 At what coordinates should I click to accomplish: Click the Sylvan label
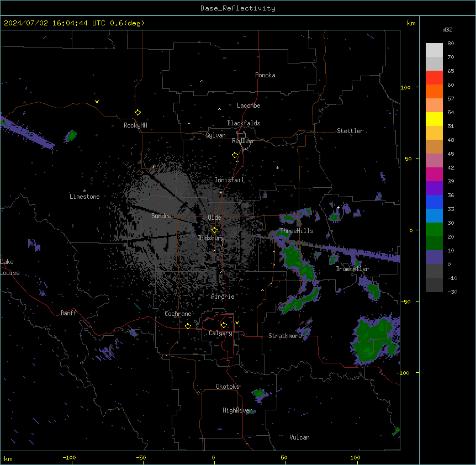[215, 135]
